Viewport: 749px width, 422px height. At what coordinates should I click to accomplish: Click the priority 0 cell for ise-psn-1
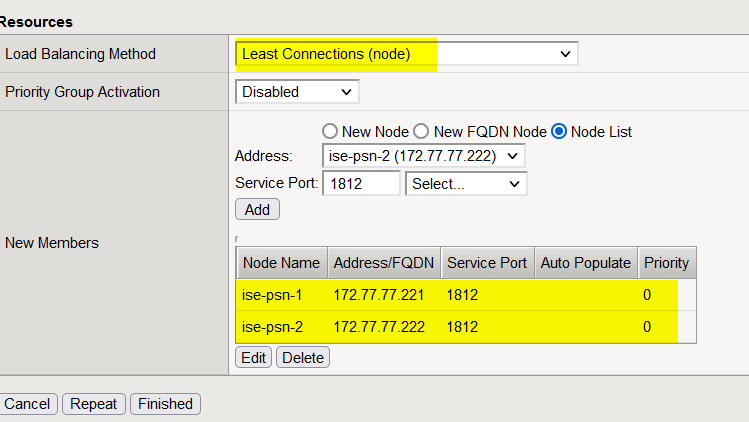click(x=647, y=295)
